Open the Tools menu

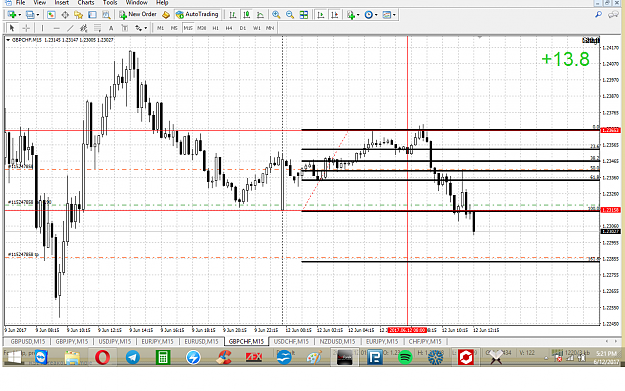pos(110,3)
